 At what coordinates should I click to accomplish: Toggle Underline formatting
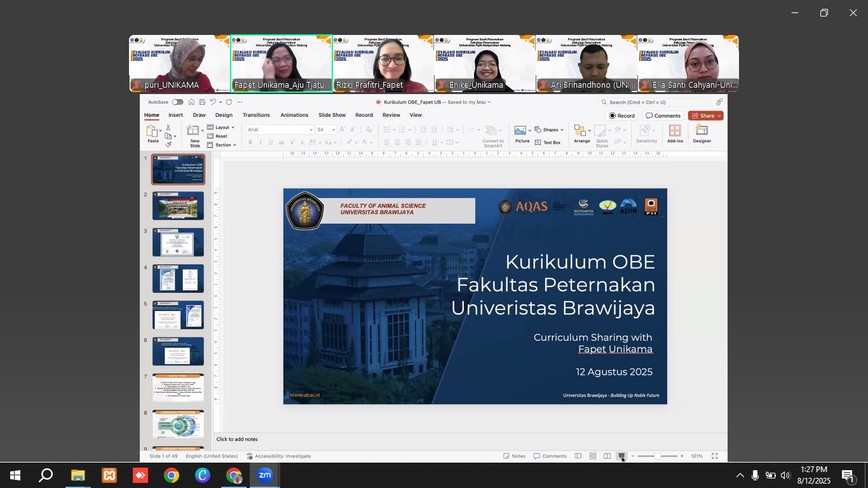point(271,142)
